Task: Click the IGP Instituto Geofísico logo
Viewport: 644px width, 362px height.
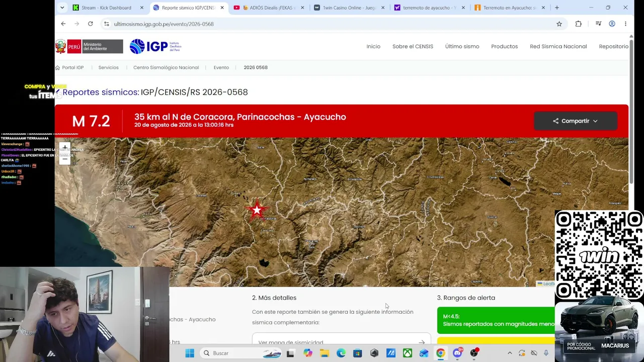Action: 155,46
